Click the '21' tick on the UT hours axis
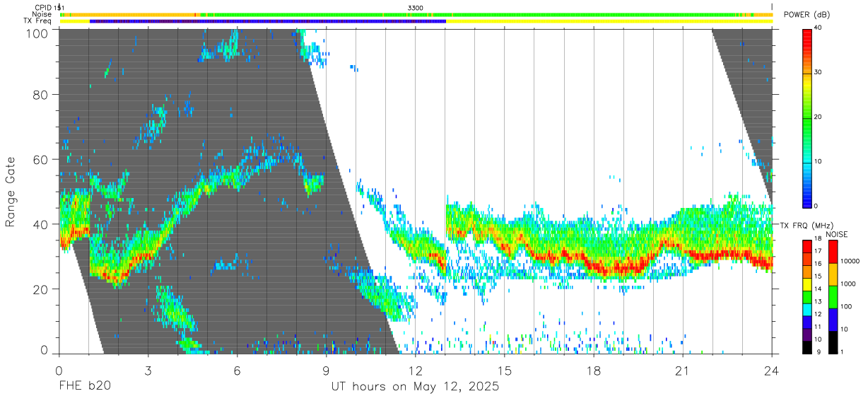Screen dimensions: 868x401 [x=683, y=370]
